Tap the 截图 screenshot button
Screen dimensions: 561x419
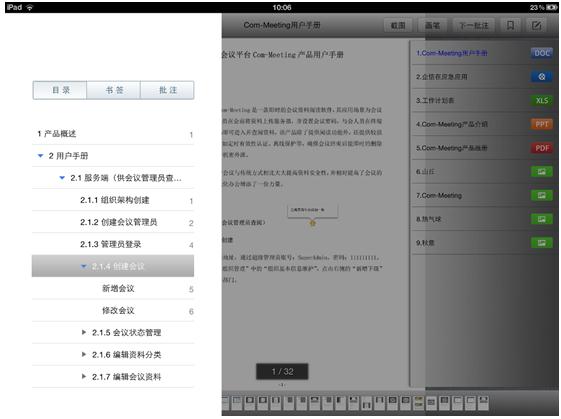[398, 25]
